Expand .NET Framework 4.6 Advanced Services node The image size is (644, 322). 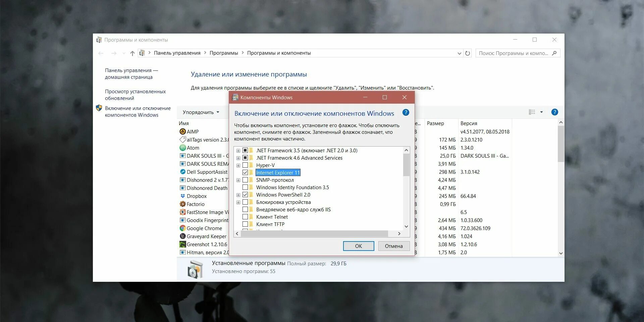tap(238, 158)
